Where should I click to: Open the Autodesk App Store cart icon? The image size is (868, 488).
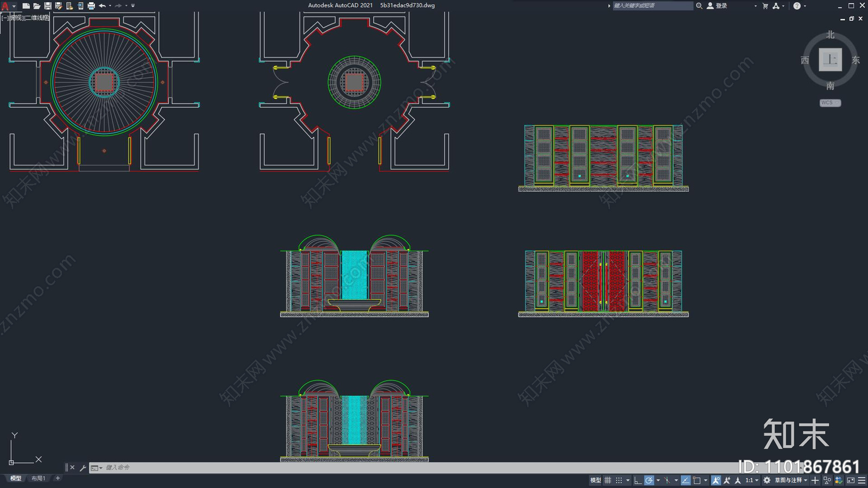click(765, 6)
